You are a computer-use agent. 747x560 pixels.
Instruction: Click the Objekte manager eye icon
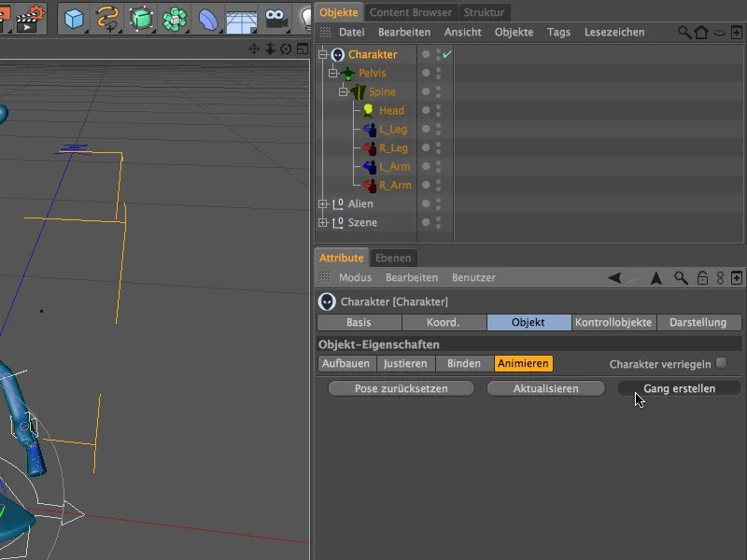pos(719,33)
